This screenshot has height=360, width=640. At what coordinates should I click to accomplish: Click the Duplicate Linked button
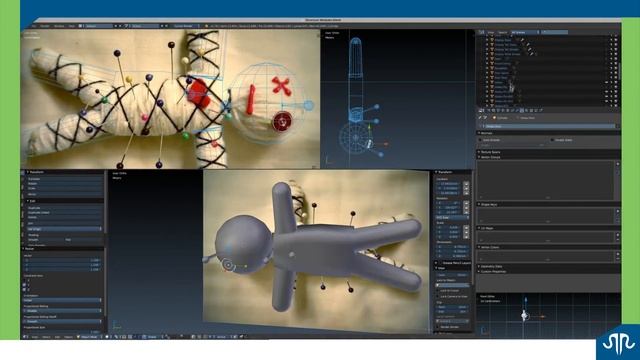(64, 212)
